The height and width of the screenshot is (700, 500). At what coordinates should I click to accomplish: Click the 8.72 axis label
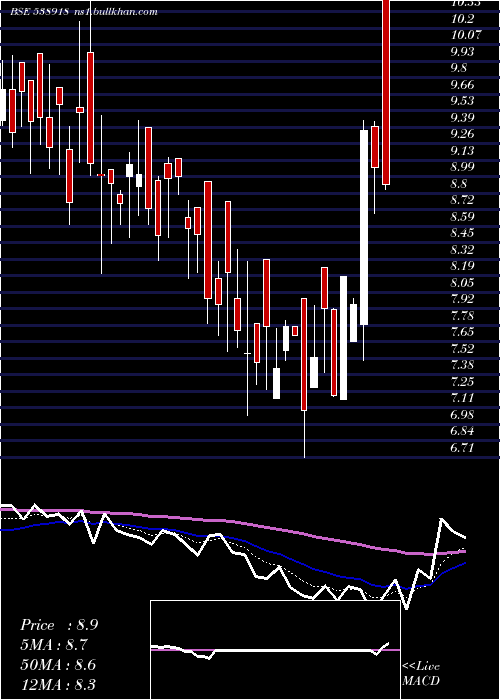point(462,200)
